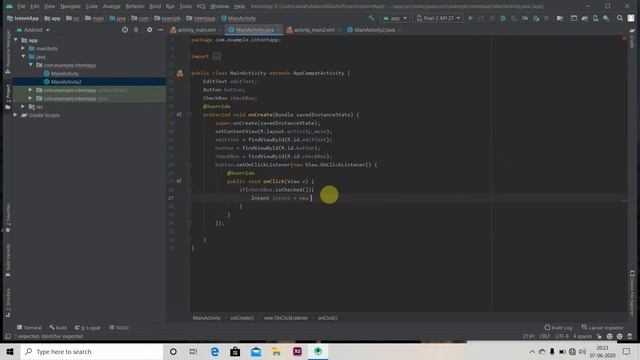
Task: Show hidden system tray icons chevron
Action: (x=532, y=351)
